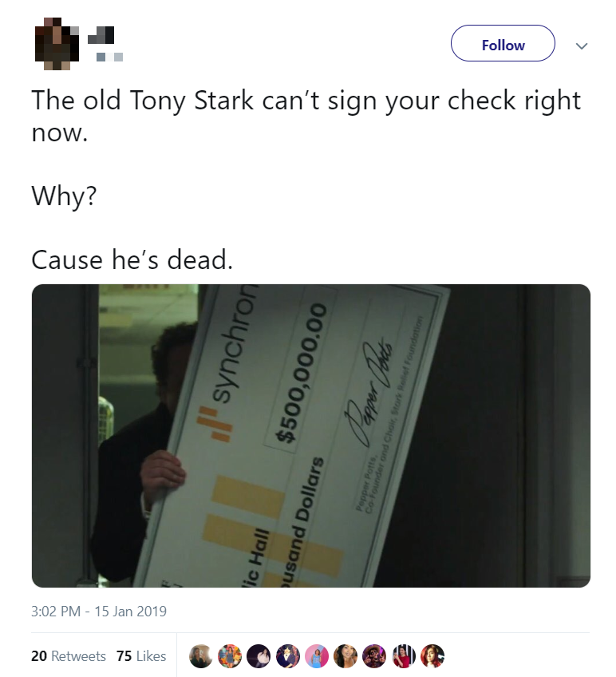Open liker avatar in red top with stripes

pos(404,656)
